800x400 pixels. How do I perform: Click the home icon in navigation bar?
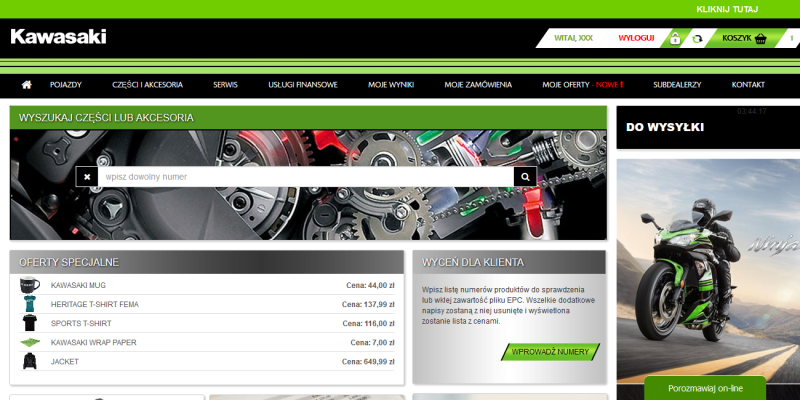click(27, 85)
